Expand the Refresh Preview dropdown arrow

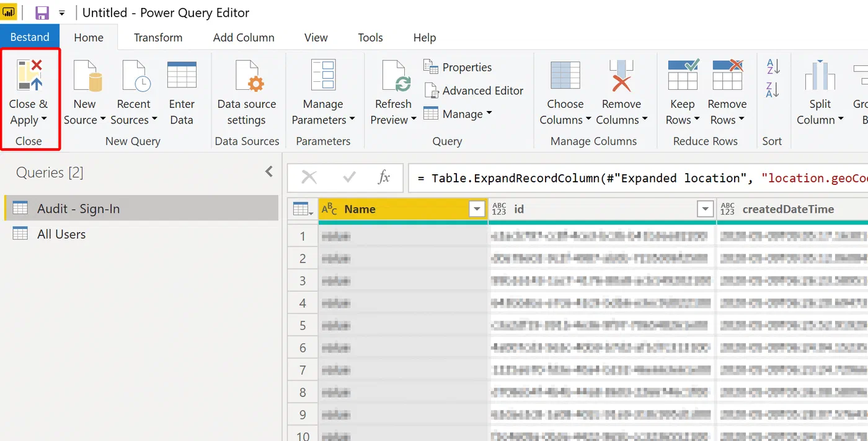414,120
